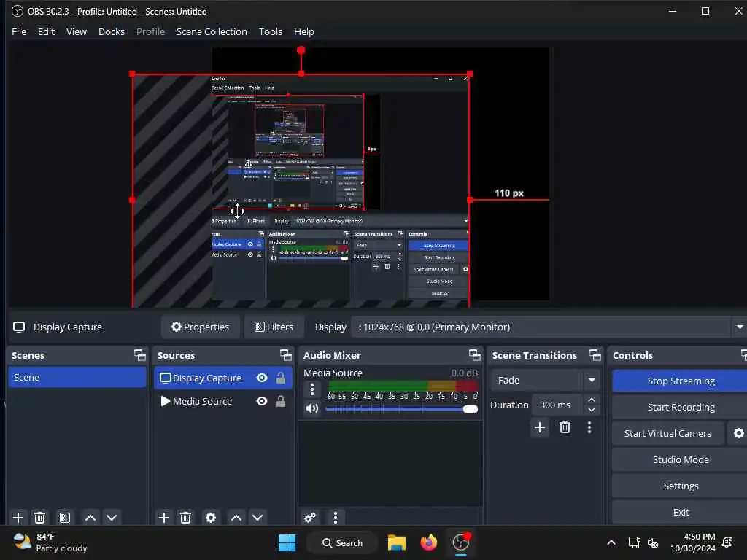Open source properties gear in Sources panel
This screenshot has height=560, width=747.
point(211,518)
